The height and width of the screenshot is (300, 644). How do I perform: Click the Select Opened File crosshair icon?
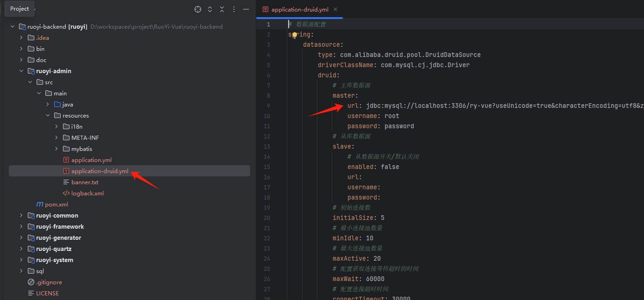198,9
